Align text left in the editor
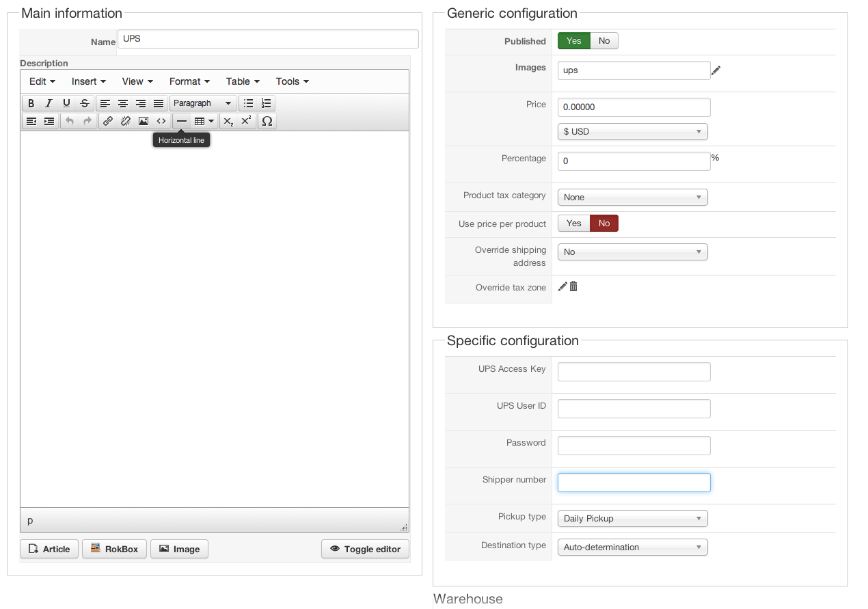 tap(105, 103)
